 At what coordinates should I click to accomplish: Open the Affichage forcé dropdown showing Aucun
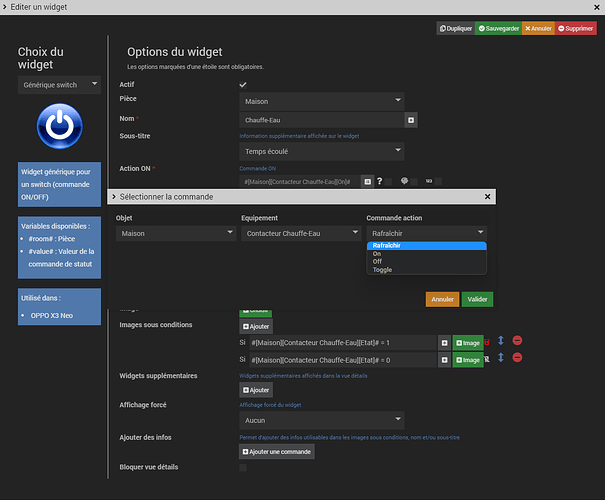pyautogui.click(x=321, y=420)
